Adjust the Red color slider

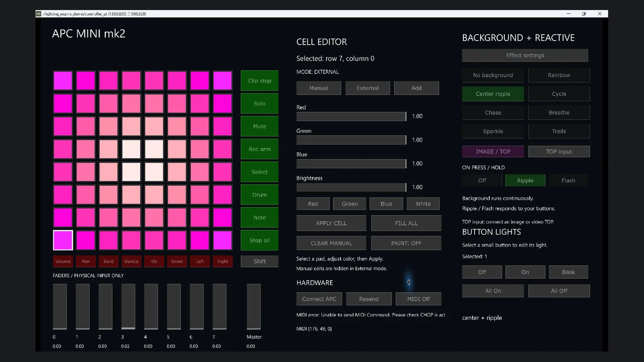click(351, 116)
